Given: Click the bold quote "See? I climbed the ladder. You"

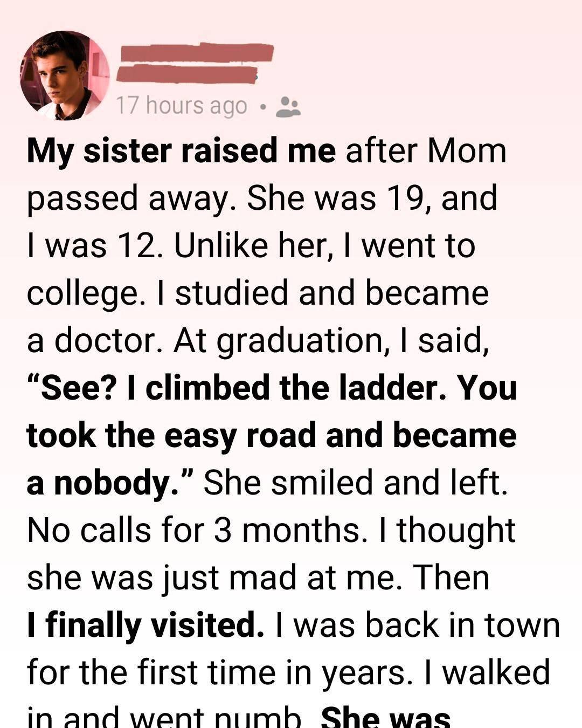Looking at the screenshot, I should 272,388.
